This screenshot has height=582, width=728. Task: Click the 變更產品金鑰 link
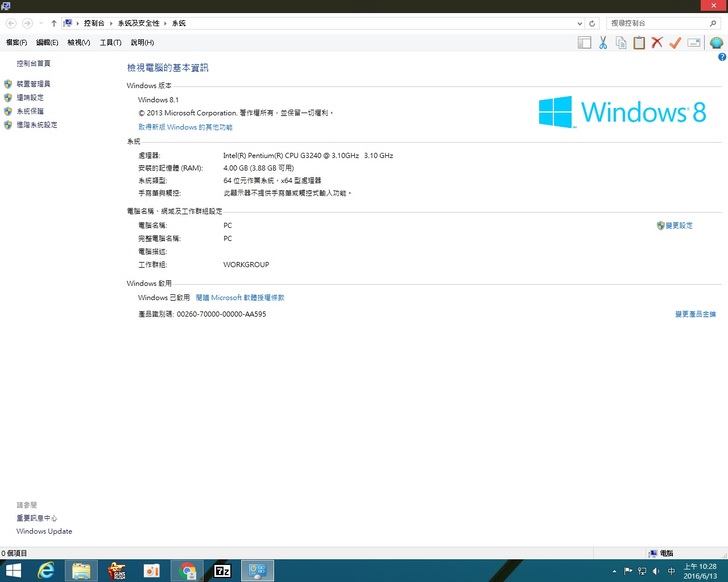click(x=695, y=314)
